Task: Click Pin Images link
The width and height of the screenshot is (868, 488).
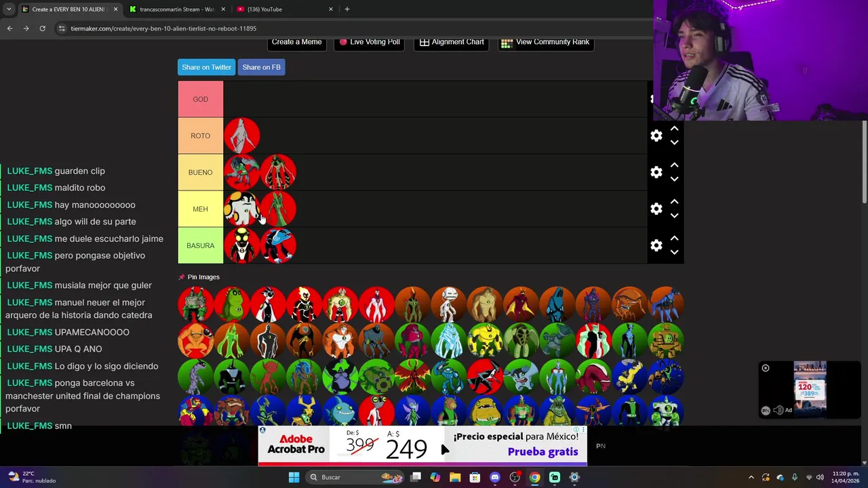Action: tap(203, 277)
